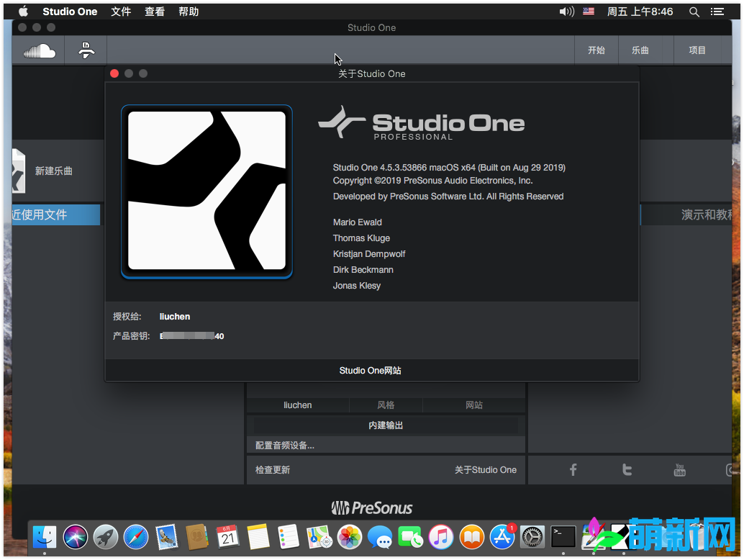Switch to the 开始 tab

pyautogui.click(x=596, y=50)
